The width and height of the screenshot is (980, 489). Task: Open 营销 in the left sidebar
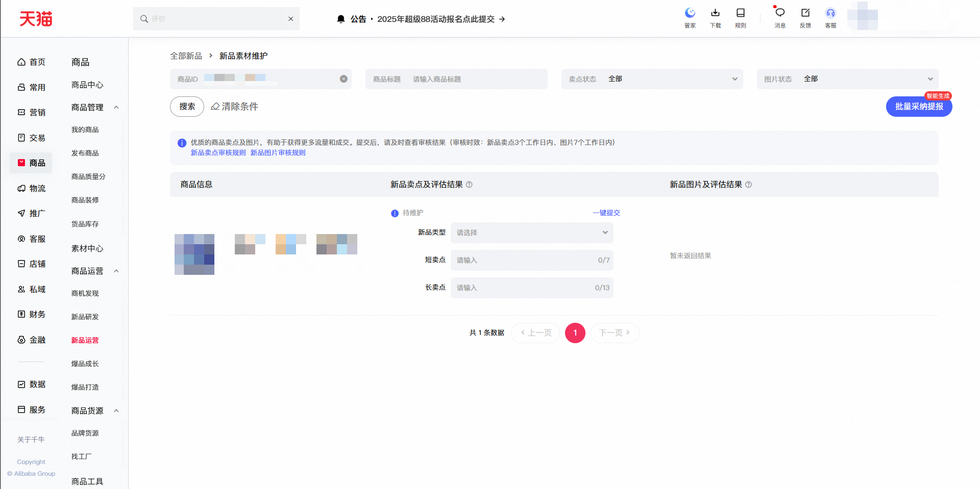pyautogui.click(x=31, y=112)
